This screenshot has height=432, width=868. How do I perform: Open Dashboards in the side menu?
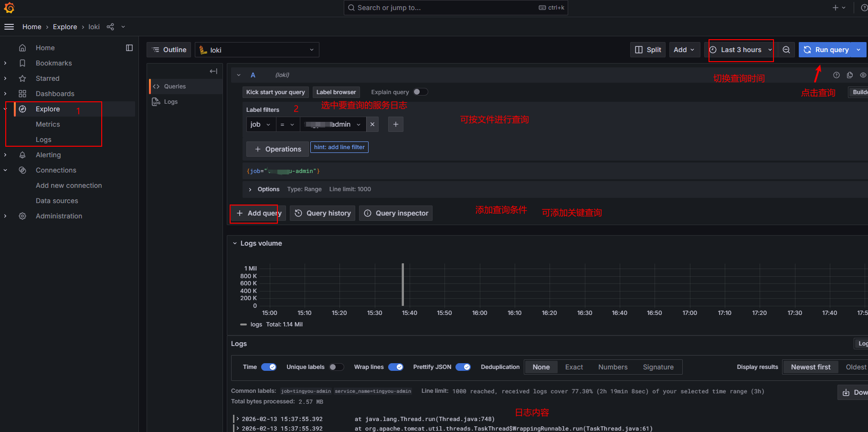(x=55, y=94)
